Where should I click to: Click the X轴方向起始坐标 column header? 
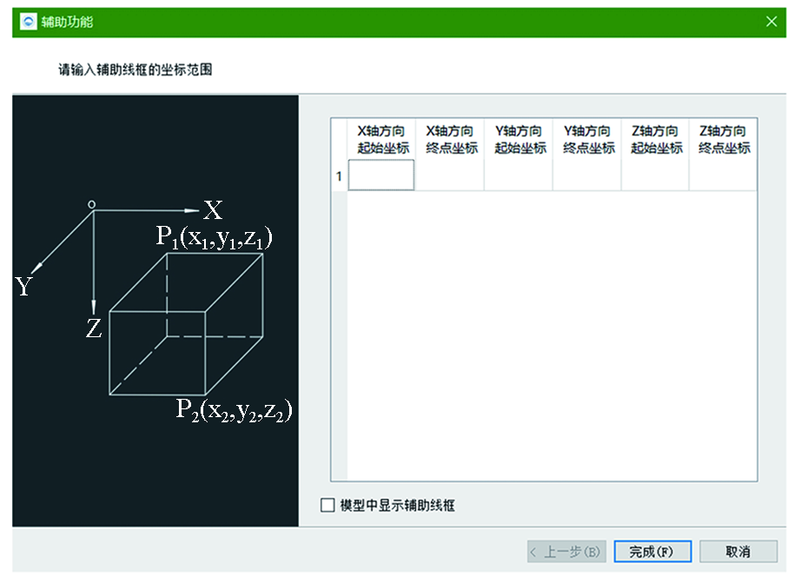tap(382, 139)
